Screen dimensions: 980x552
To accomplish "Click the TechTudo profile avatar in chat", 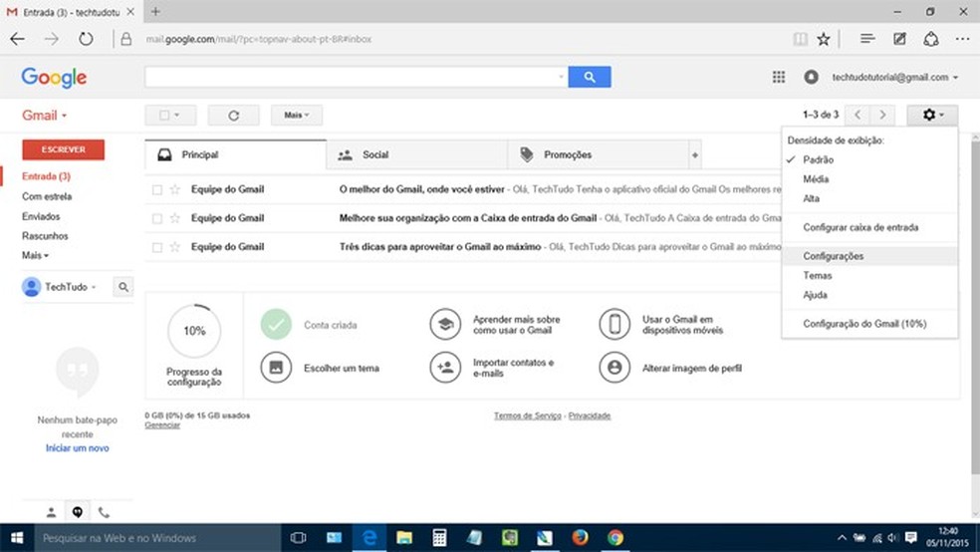I will point(31,287).
